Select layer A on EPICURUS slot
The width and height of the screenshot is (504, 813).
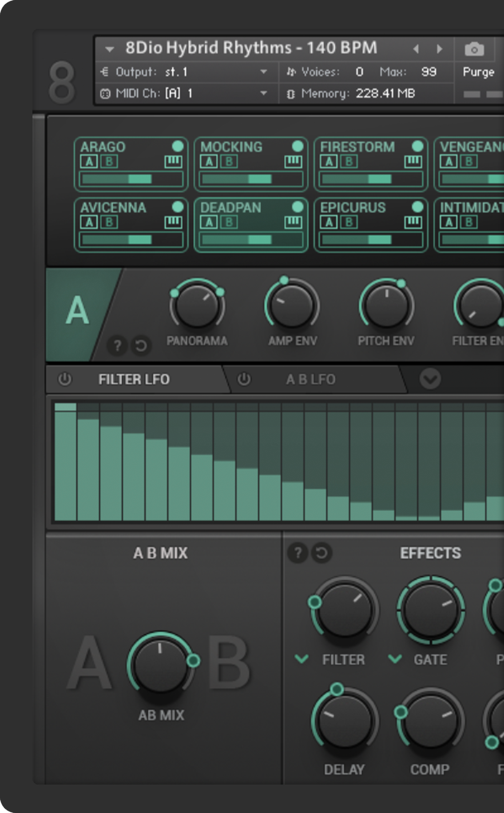329,222
